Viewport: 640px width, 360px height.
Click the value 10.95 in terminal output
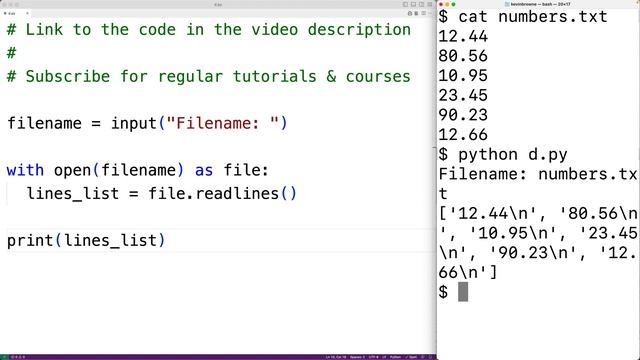463,76
